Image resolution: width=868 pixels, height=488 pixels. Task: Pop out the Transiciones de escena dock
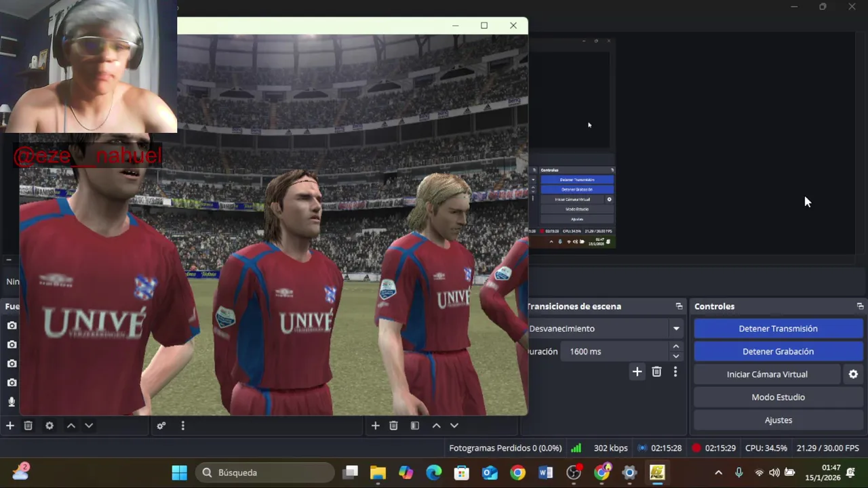(679, 306)
